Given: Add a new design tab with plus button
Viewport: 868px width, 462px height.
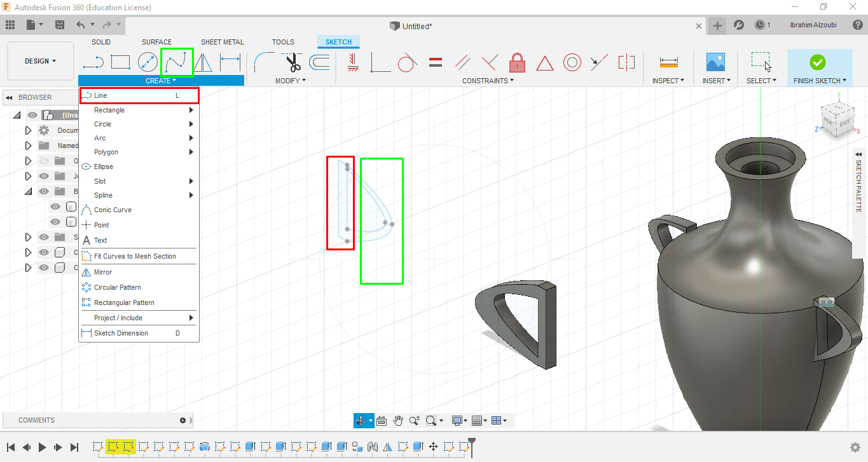Looking at the screenshot, I should pyautogui.click(x=717, y=25).
